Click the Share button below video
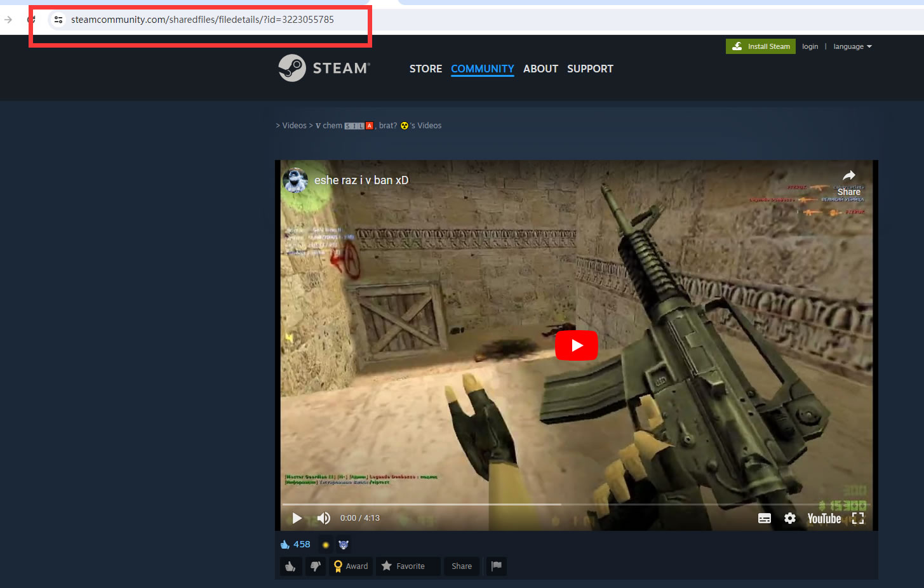The width and height of the screenshot is (924, 588). click(462, 566)
